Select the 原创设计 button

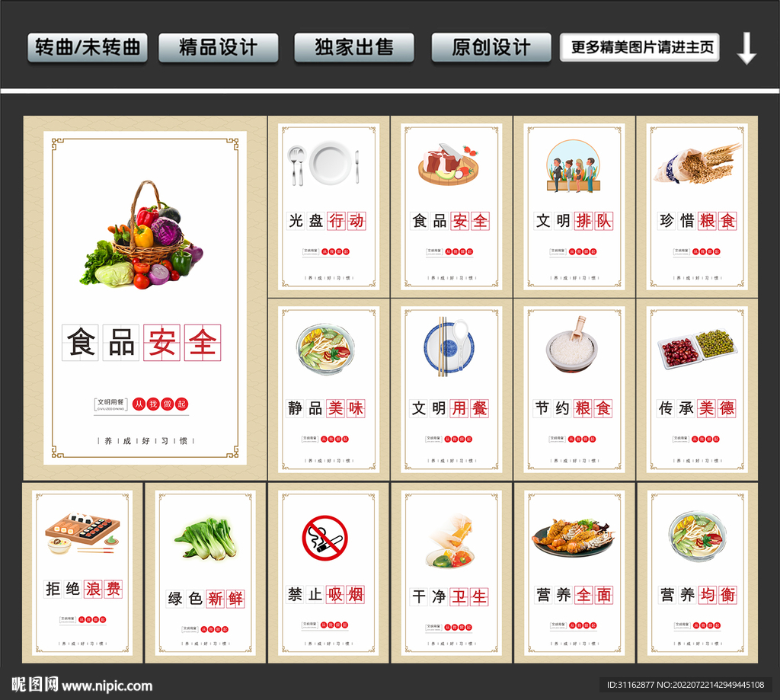click(491, 48)
